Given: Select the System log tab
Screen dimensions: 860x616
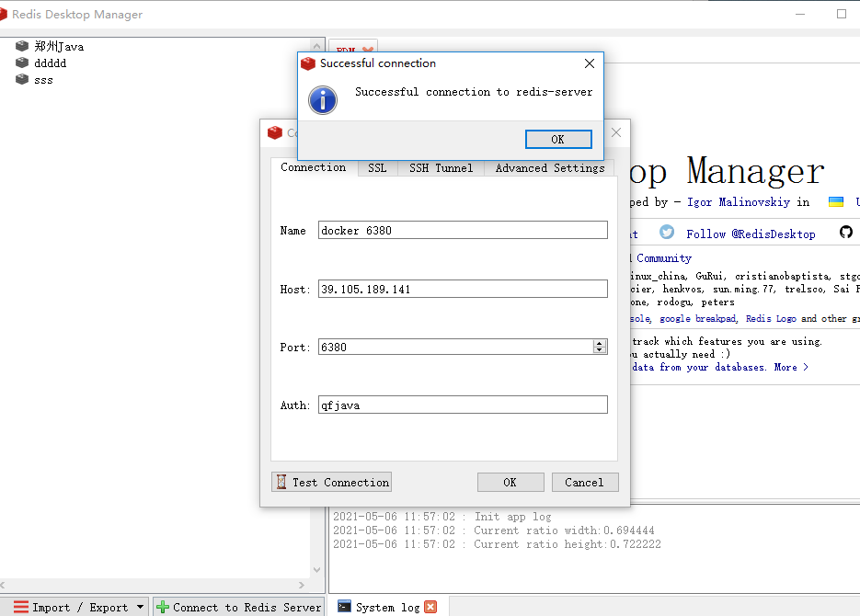Looking at the screenshot, I should (387, 607).
